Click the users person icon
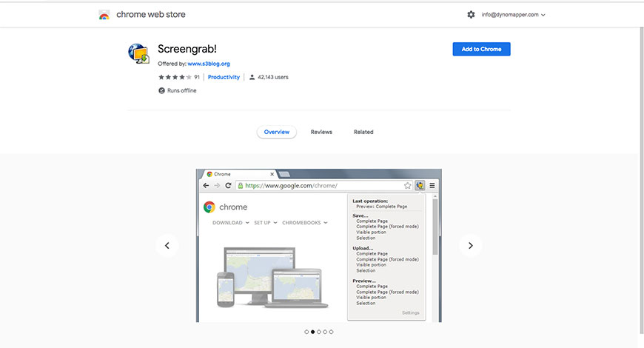The image size is (644, 348). [252, 77]
